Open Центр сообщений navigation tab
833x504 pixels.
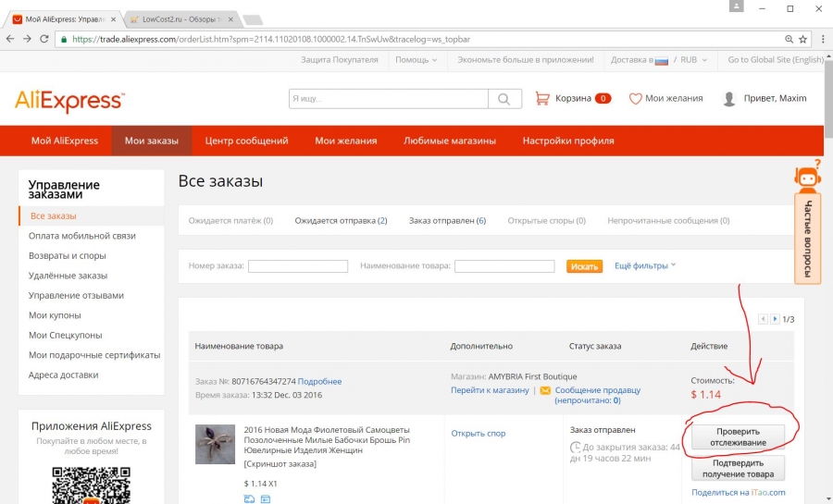pos(246,141)
